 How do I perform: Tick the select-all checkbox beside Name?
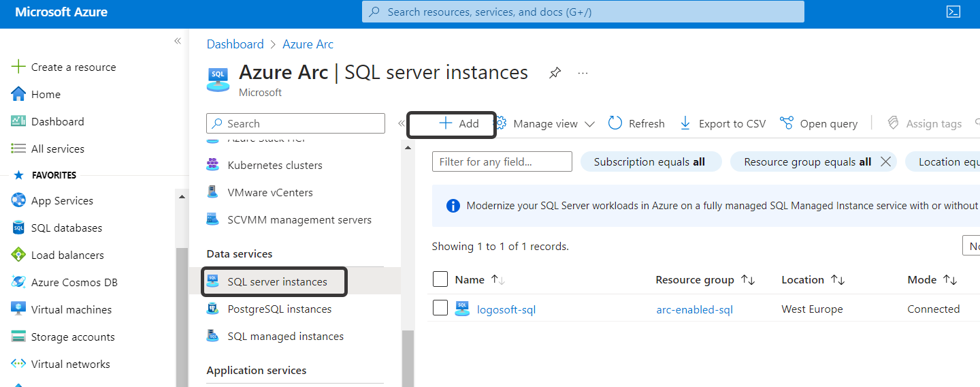(x=440, y=279)
